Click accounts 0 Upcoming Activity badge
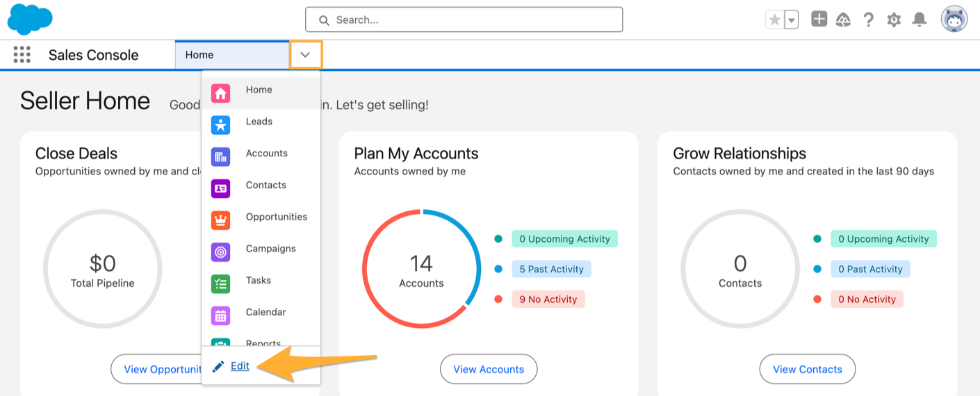980x396 pixels. point(564,239)
